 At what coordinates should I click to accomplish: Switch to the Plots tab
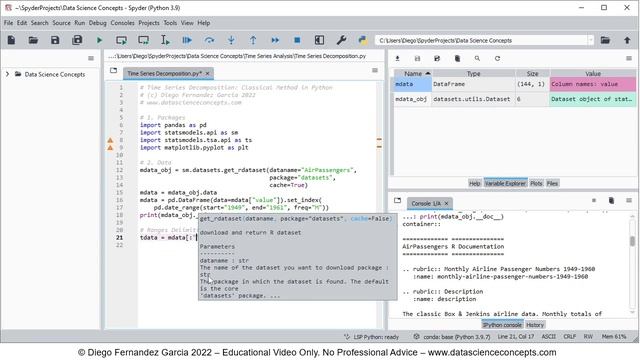tap(536, 183)
